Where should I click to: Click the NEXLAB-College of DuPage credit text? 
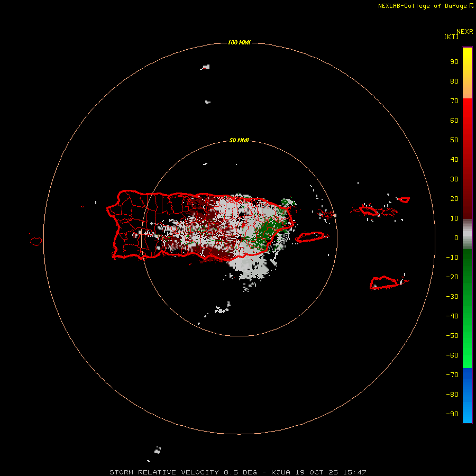pyautogui.click(x=426, y=6)
